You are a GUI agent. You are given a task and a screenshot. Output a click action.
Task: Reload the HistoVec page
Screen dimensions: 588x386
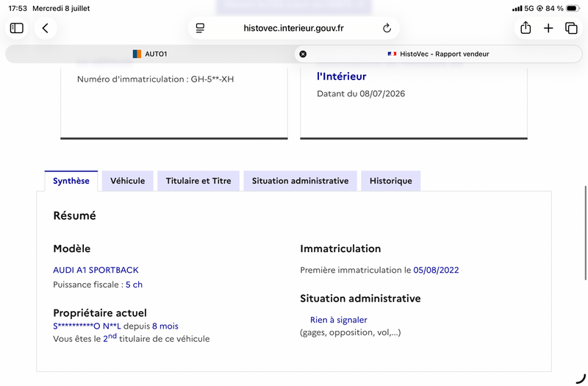pos(387,28)
